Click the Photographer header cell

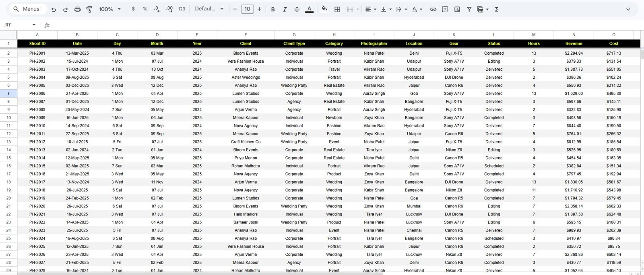(x=374, y=43)
